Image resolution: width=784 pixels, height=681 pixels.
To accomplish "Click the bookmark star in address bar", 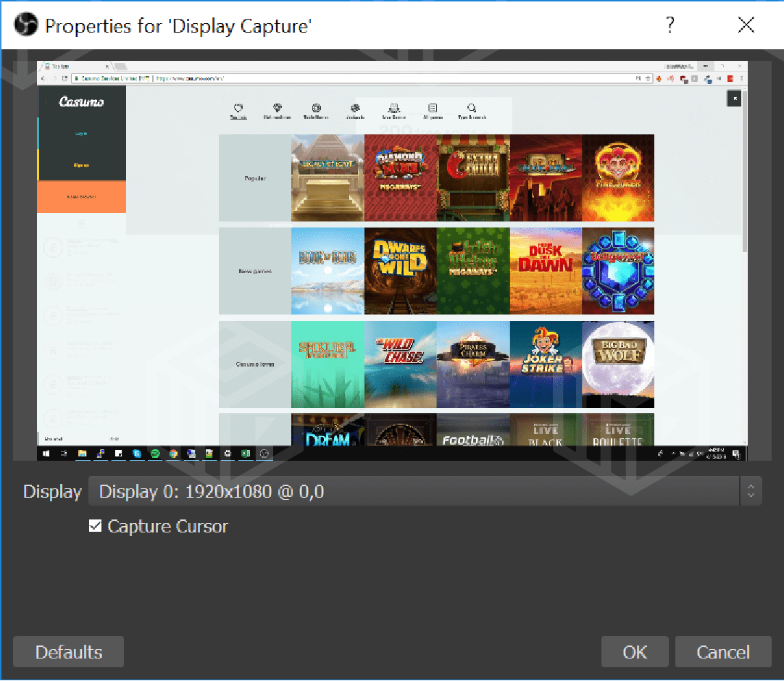I will [x=648, y=78].
